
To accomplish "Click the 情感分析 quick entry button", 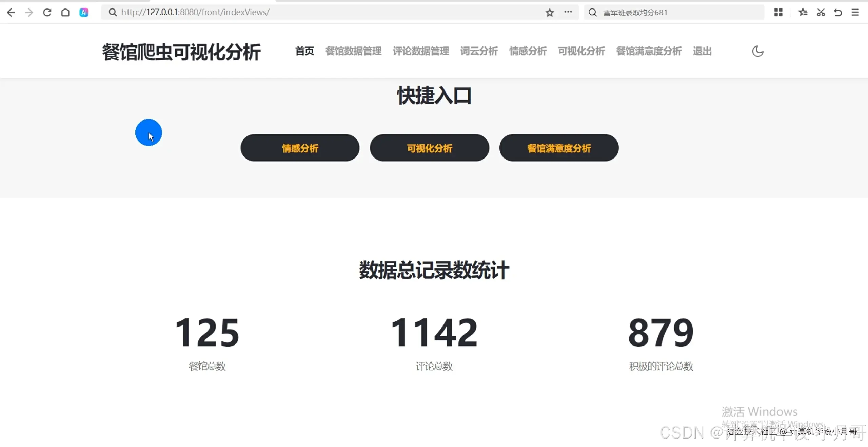I will (300, 148).
